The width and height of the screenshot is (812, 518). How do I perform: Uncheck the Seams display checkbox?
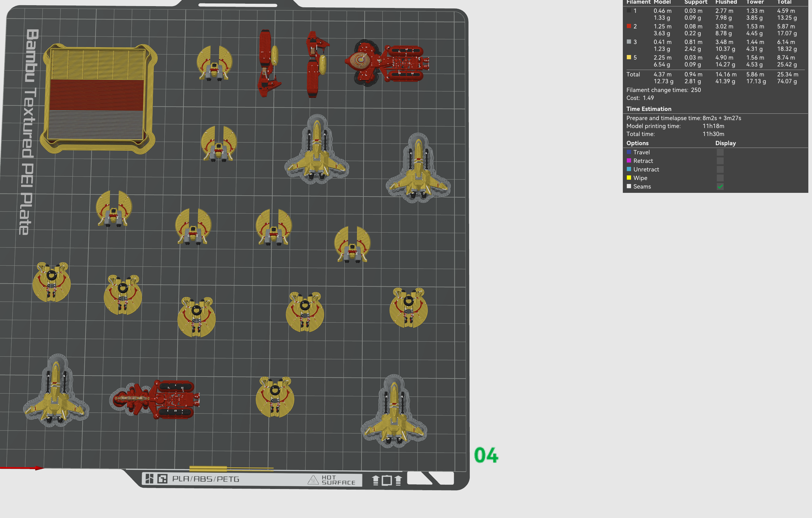pyautogui.click(x=720, y=186)
